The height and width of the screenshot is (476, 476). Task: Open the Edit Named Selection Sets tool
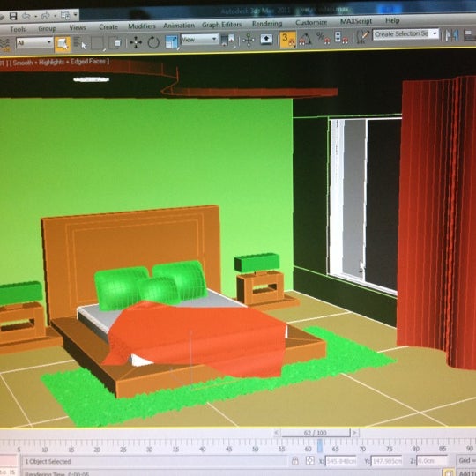(x=362, y=37)
